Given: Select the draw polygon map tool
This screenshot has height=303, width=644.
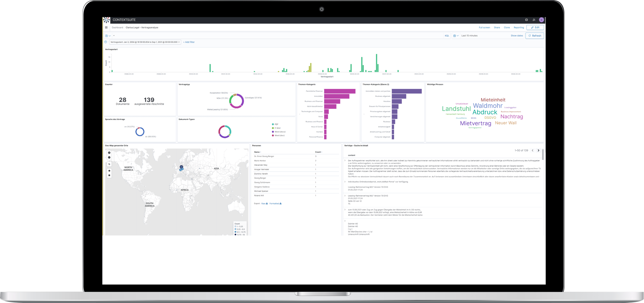Looking at the screenshot, I should tap(109, 171).
